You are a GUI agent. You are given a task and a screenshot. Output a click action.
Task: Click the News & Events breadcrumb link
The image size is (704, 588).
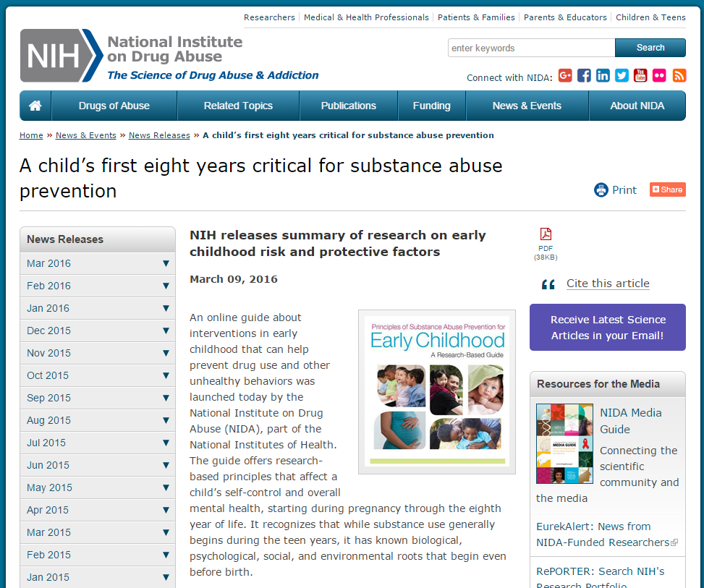(x=86, y=135)
